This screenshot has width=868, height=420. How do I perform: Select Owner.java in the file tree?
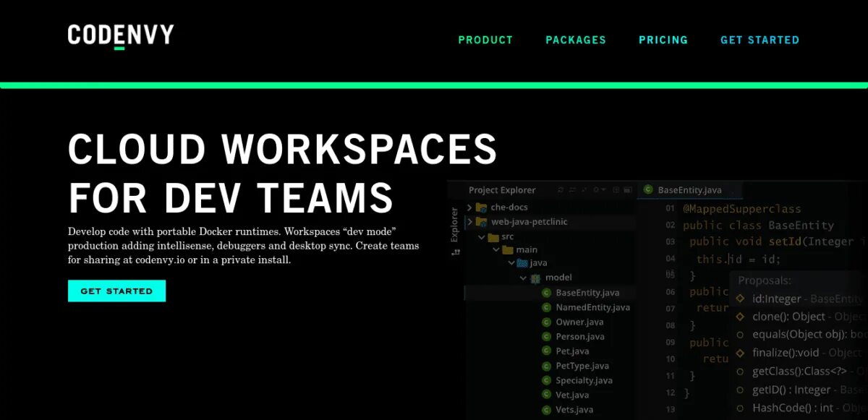coord(579,322)
